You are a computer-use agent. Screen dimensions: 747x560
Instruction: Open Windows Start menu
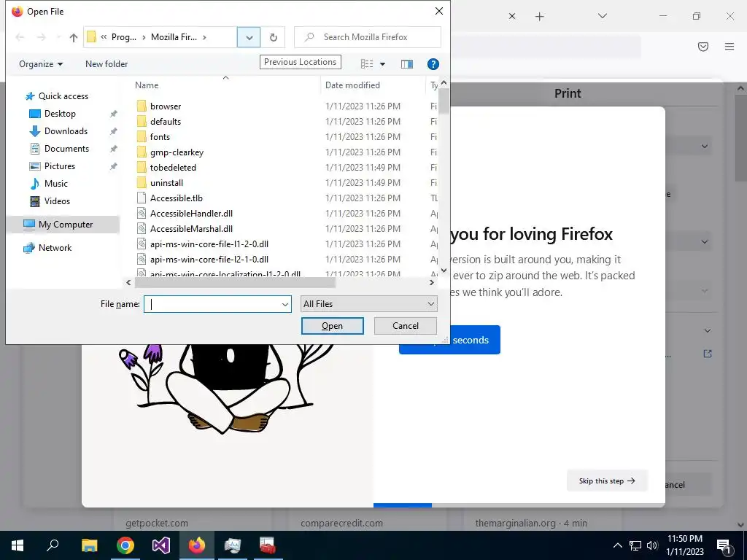[18, 545]
